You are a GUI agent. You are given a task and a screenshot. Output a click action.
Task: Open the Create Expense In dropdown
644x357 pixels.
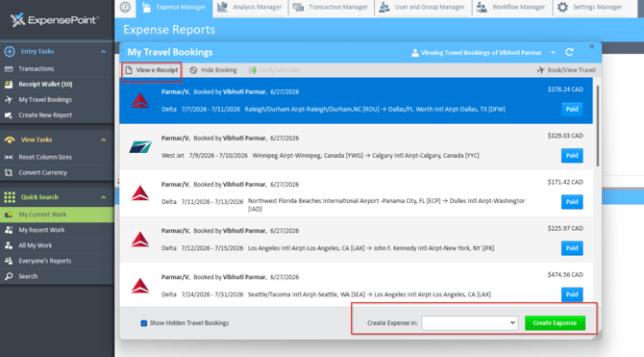(x=469, y=323)
